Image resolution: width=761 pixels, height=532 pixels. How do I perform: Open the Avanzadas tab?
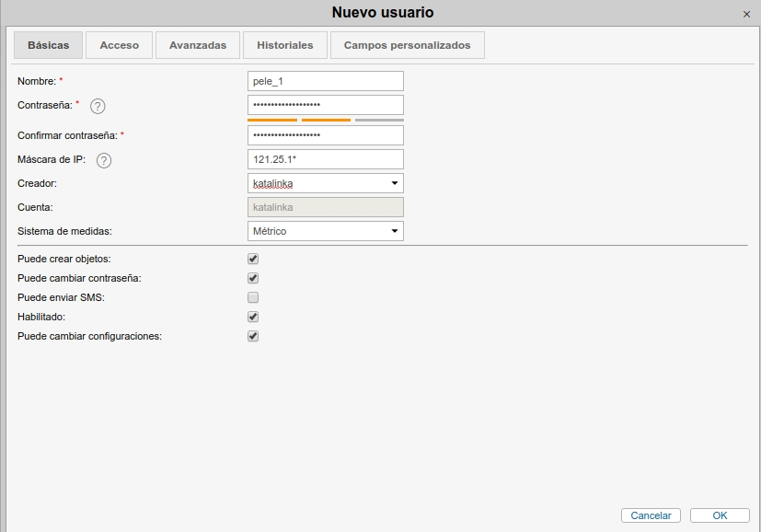pos(198,45)
